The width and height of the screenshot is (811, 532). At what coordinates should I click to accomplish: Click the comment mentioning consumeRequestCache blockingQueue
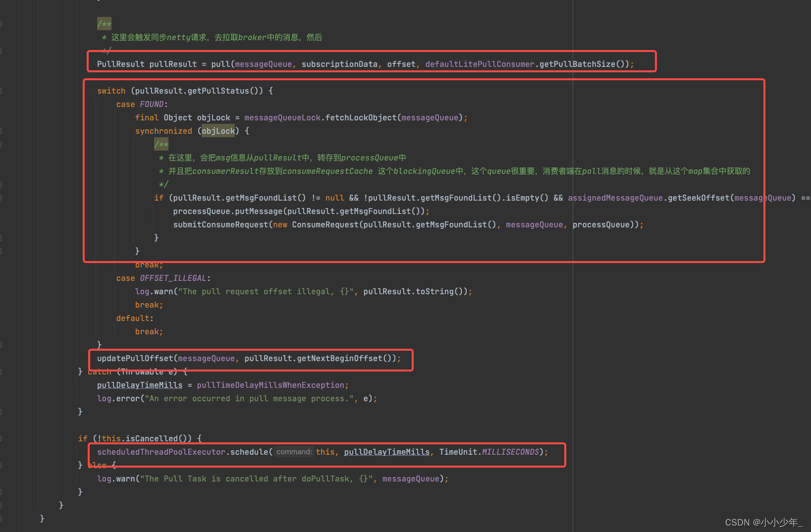pyautogui.click(x=454, y=171)
